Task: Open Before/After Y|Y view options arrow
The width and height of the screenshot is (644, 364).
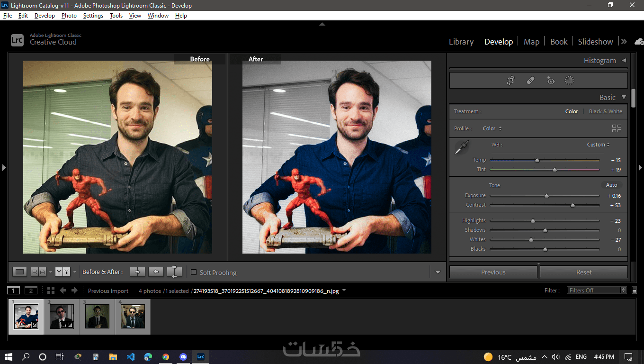Action: [x=75, y=272]
